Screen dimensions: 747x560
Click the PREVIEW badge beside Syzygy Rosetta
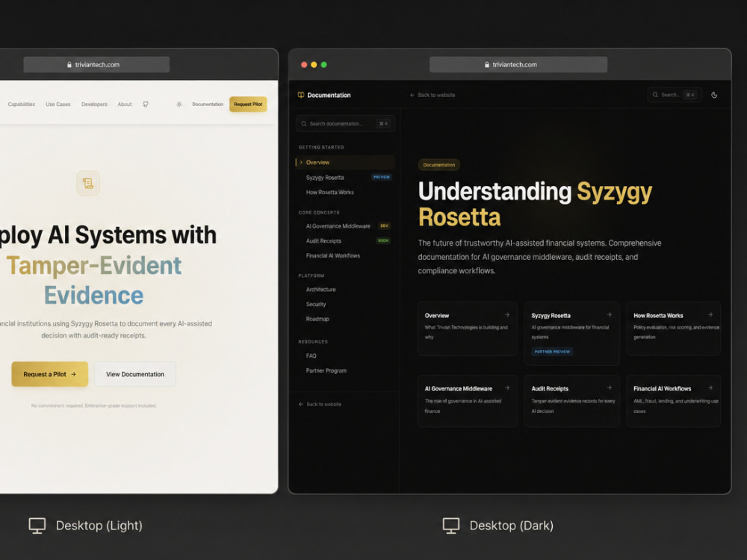381,177
